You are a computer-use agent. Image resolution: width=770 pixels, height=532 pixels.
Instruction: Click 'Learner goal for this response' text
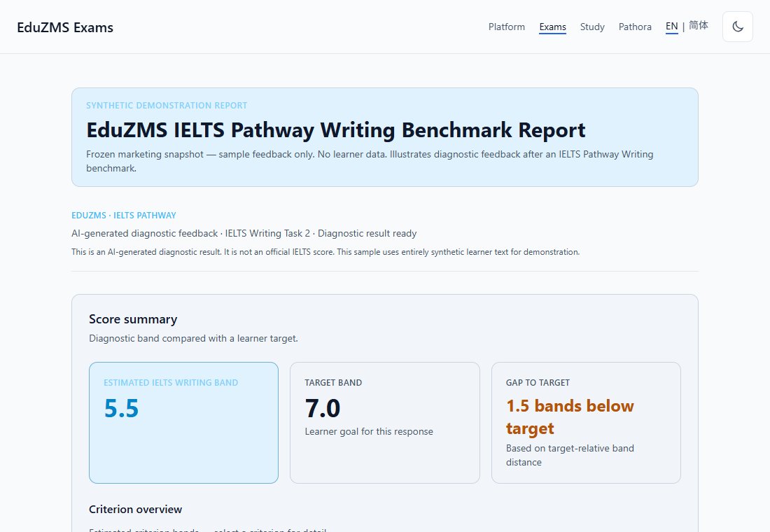(x=369, y=432)
